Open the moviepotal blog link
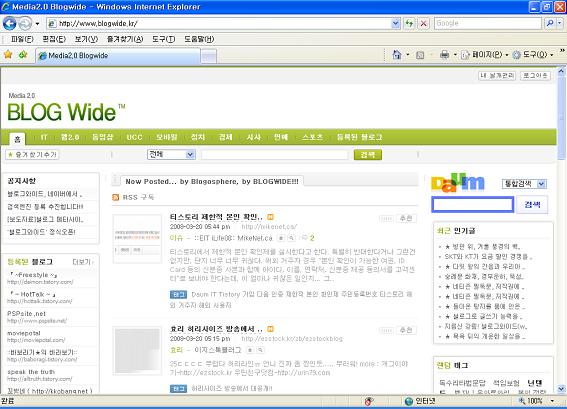The height and width of the screenshot is (409, 567). (24, 333)
